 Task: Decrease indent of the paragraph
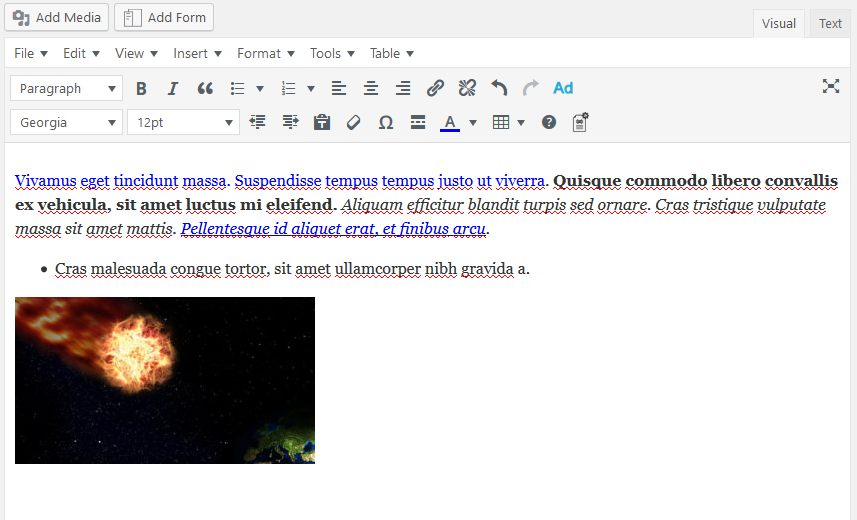(257, 122)
